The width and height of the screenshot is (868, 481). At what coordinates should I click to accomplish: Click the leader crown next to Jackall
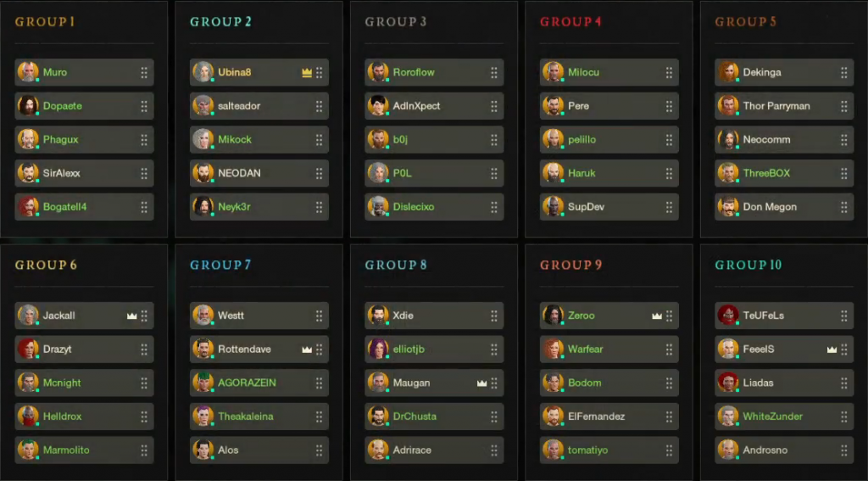(131, 316)
